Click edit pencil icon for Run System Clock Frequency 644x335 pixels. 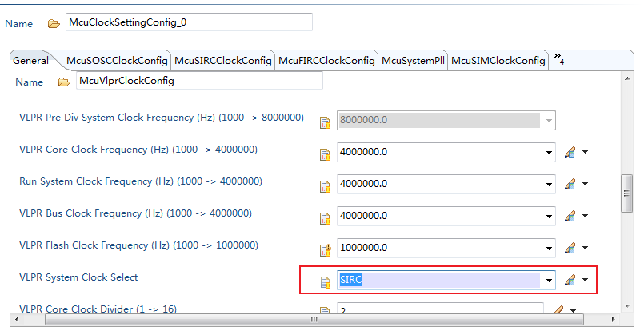pyautogui.click(x=570, y=185)
